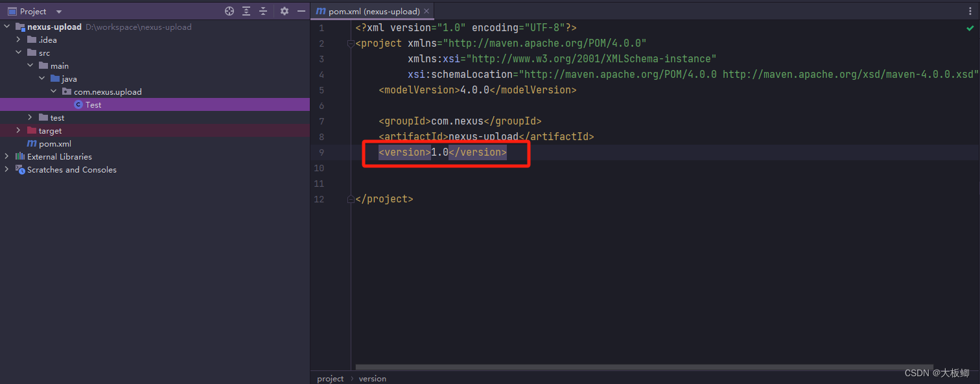Expand the .idea folder
Viewport: 980px width, 384px height.
pos(19,40)
